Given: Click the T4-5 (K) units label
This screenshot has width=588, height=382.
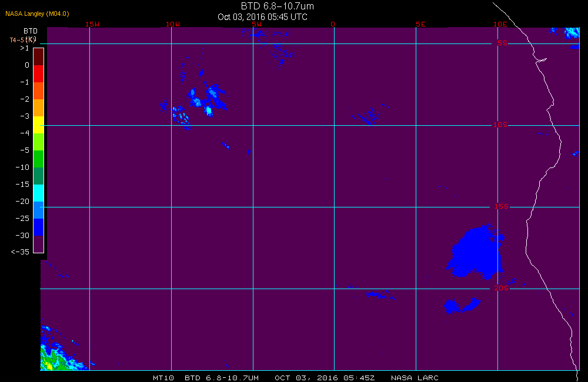Looking at the screenshot, I should click(x=23, y=39).
